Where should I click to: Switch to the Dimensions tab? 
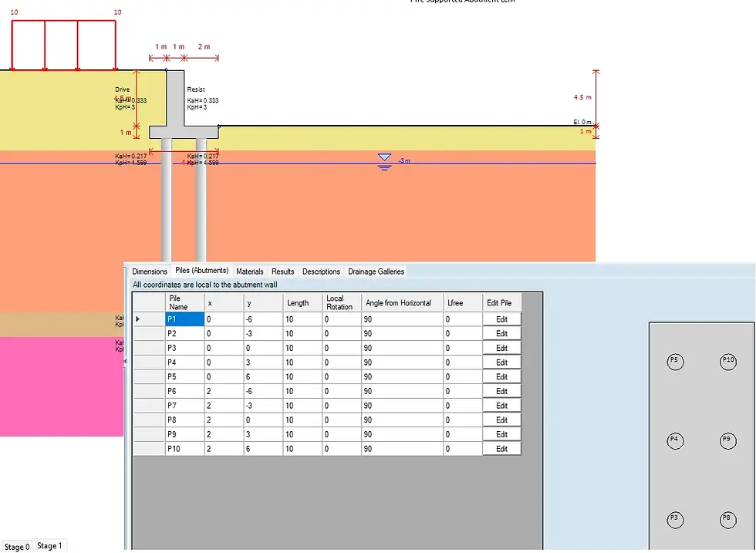pyautogui.click(x=150, y=271)
